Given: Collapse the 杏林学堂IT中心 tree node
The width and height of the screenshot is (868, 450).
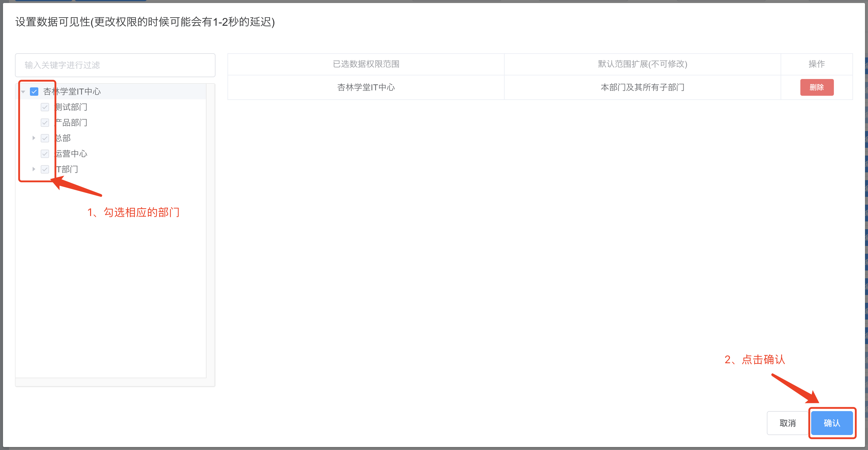Looking at the screenshot, I should (23, 92).
